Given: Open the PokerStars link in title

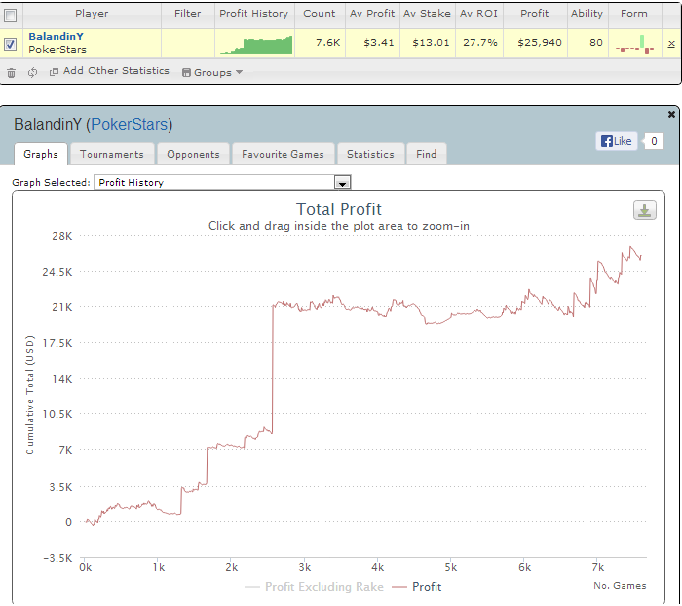Looking at the screenshot, I should tap(129, 124).
